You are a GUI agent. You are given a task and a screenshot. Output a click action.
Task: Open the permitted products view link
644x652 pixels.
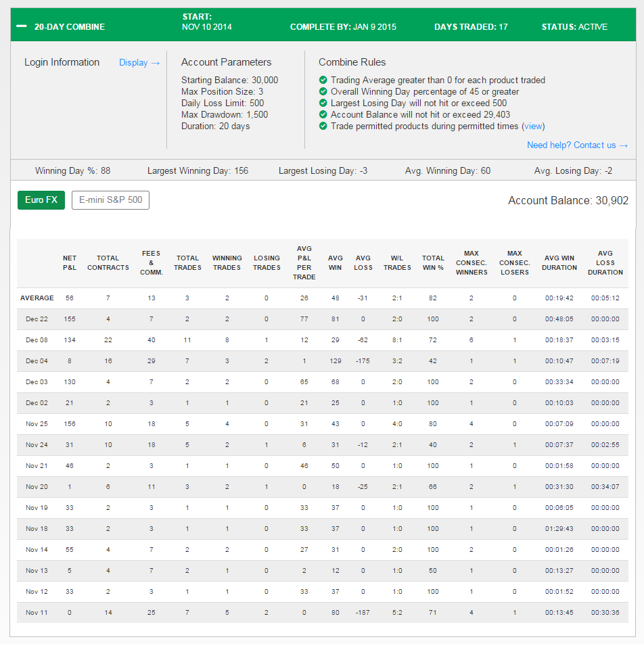[533, 126]
